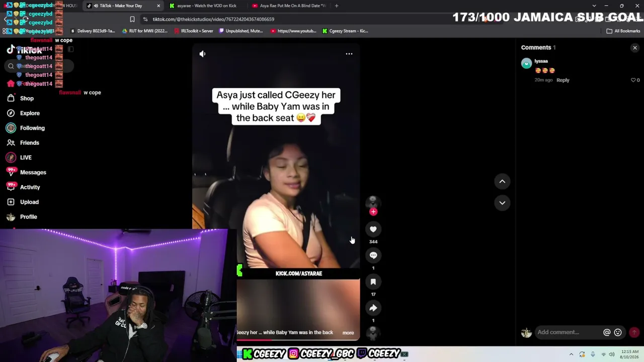Go to the previous video
The width and height of the screenshot is (644, 362).
[x=502, y=182]
